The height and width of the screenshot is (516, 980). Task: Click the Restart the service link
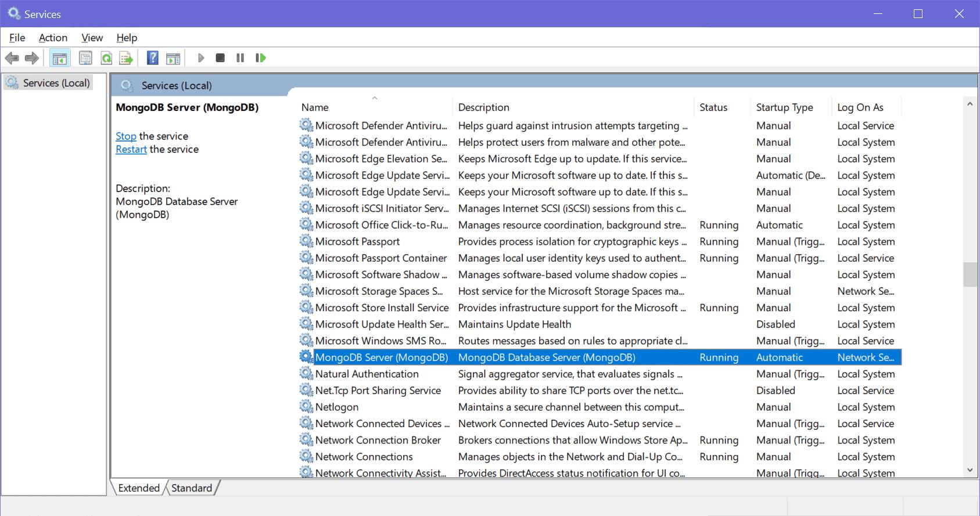tap(131, 150)
